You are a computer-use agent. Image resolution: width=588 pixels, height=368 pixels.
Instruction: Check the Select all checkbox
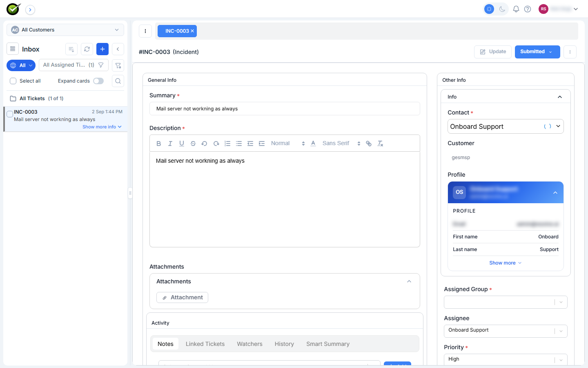(x=13, y=81)
